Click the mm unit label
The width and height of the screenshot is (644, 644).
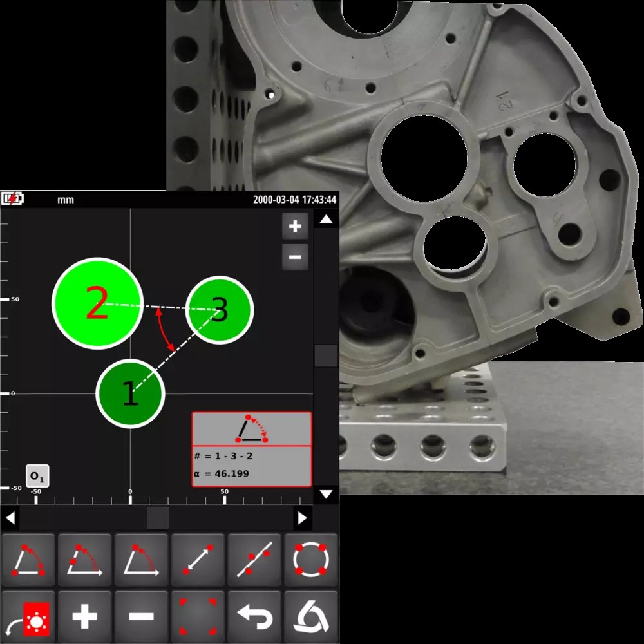66,200
